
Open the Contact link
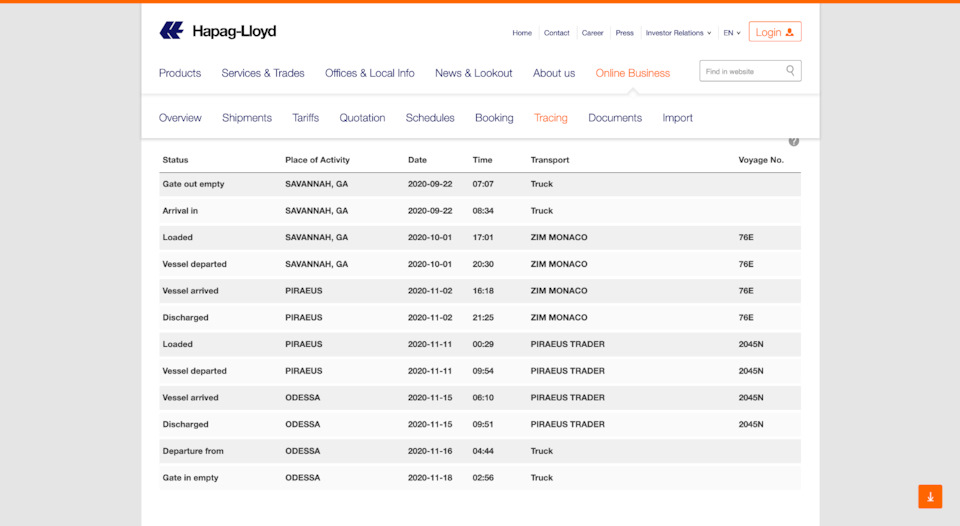click(x=557, y=33)
